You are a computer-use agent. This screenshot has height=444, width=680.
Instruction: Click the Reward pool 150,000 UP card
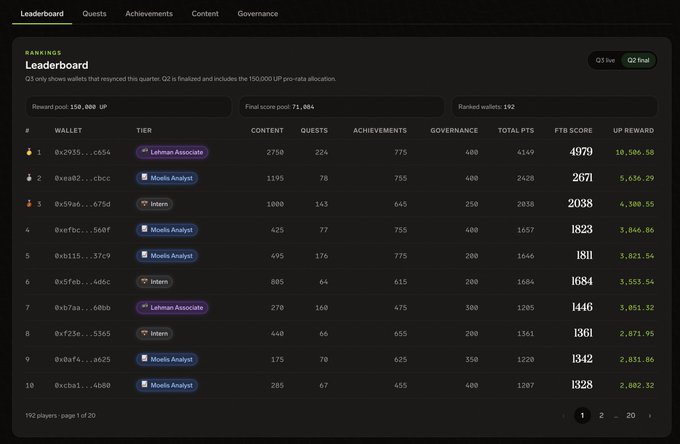coord(128,107)
